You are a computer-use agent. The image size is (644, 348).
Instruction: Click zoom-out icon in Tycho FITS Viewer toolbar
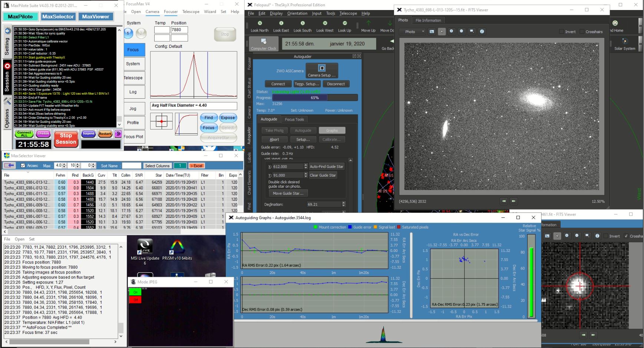click(462, 32)
